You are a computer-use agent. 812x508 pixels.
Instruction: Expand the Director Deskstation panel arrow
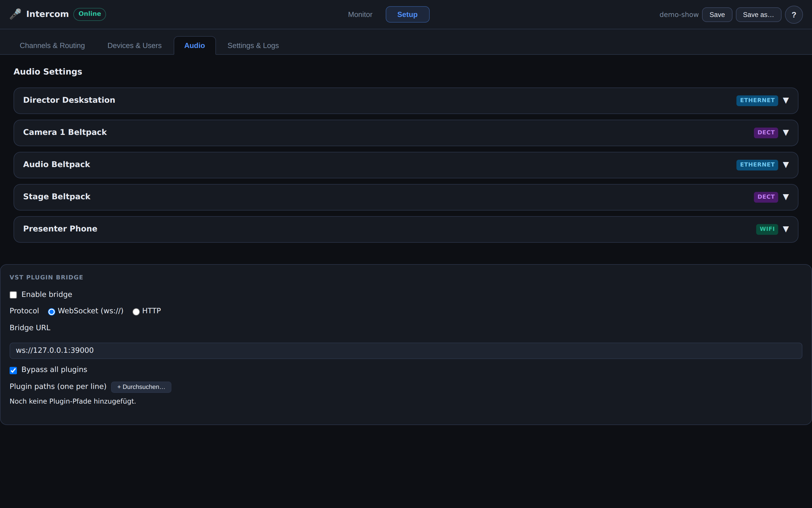point(785,100)
